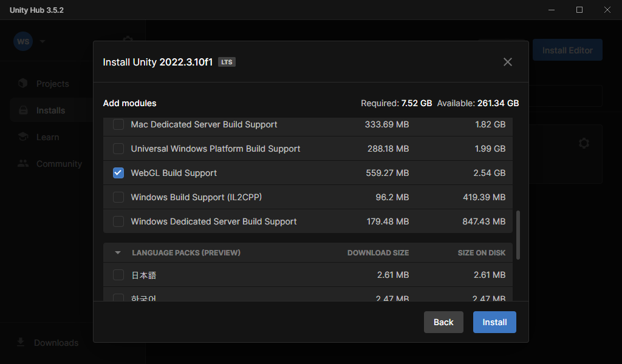The width and height of the screenshot is (622, 364).
Task: Click the Windows Build Support (IL2CPP) label
Action: [x=196, y=197]
